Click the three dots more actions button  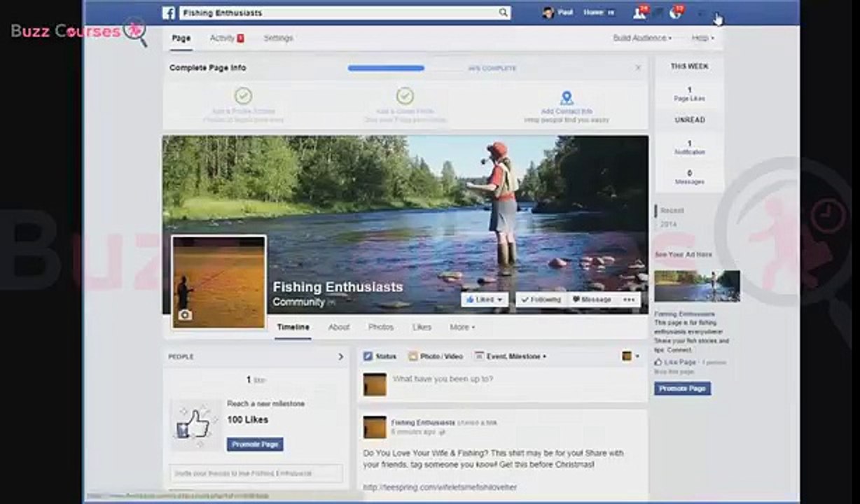point(628,300)
